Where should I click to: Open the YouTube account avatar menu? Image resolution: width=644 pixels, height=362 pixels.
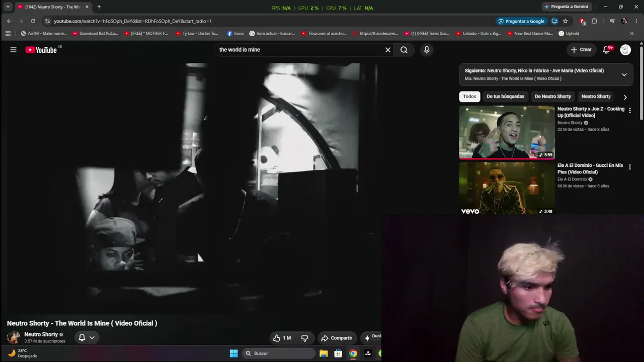coord(625,50)
